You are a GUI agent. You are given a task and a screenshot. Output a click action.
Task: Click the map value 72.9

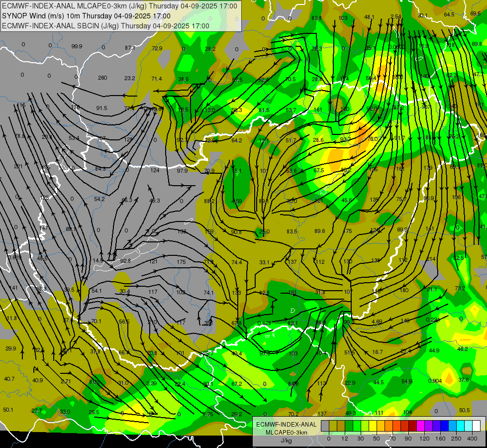[157, 48]
